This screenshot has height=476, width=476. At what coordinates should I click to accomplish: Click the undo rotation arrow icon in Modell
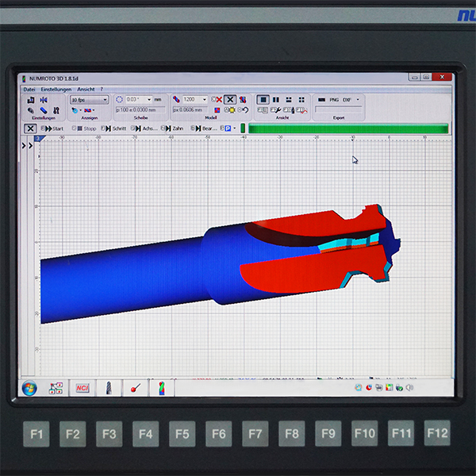[x=244, y=110]
